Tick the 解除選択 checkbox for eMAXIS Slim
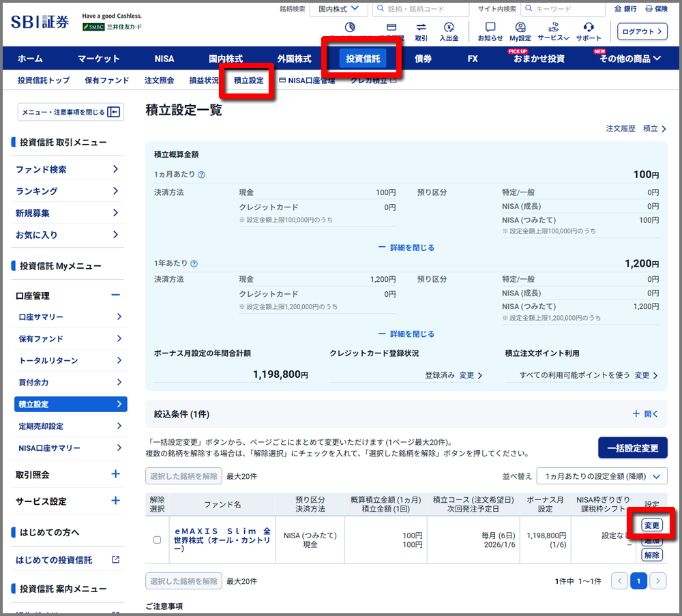This screenshot has width=682, height=616. point(157,540)
